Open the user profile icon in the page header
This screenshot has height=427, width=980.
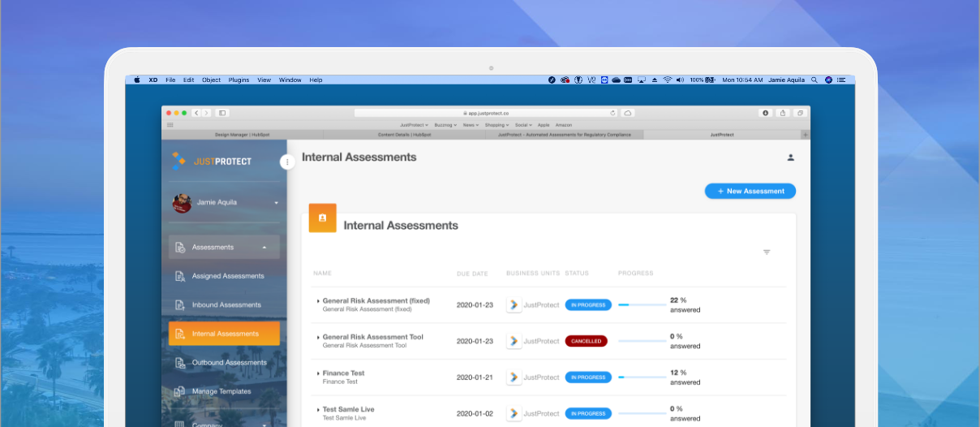point(791,157)
